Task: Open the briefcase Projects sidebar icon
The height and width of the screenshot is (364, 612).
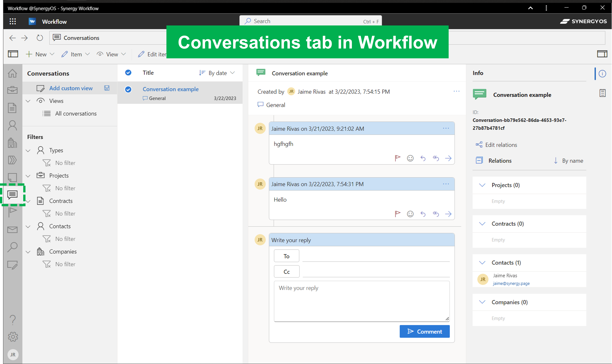Action: (x=13, y=90)
